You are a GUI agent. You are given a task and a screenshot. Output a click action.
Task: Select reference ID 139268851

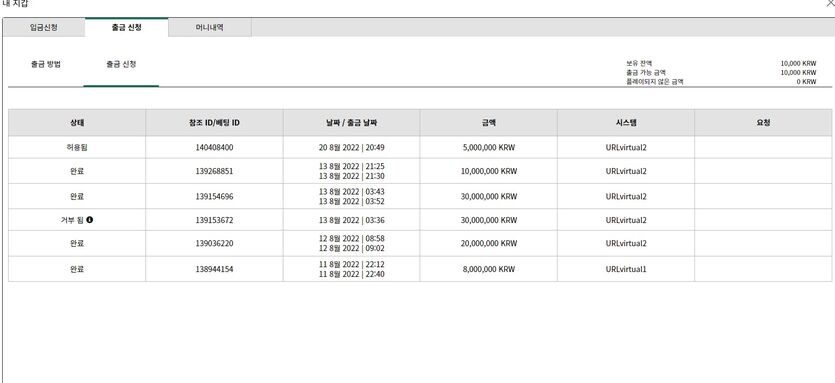pyautogui.click(x=214, y=171)
